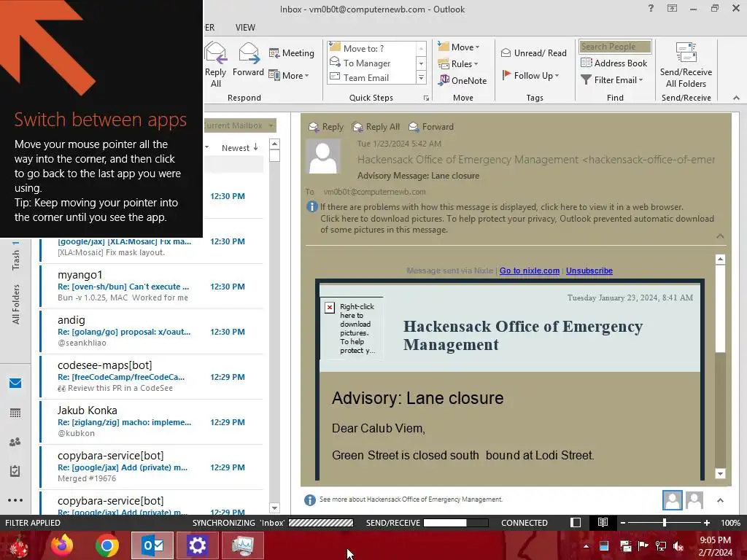Zoom out with the minus button
This screenshot has width=747, height=560.
point(623,522)
